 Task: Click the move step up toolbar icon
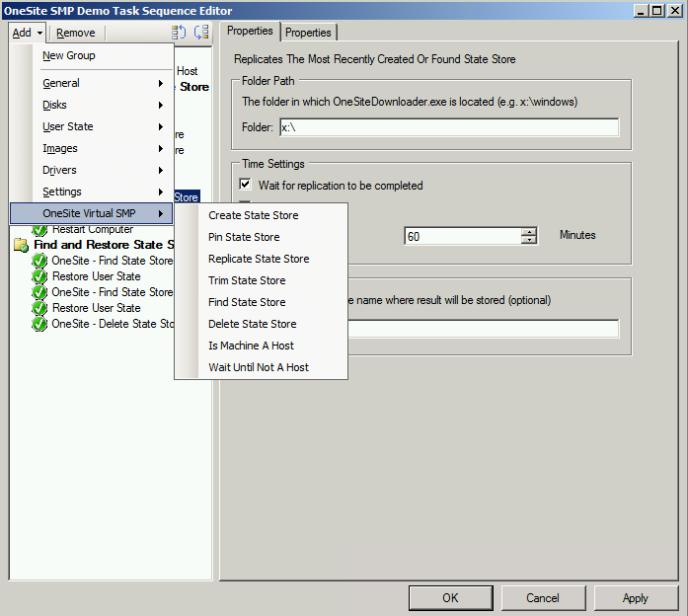tap(179, 32)
